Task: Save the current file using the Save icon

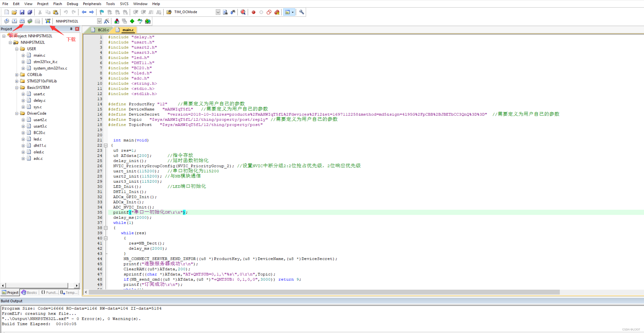Action: (22, 12)
